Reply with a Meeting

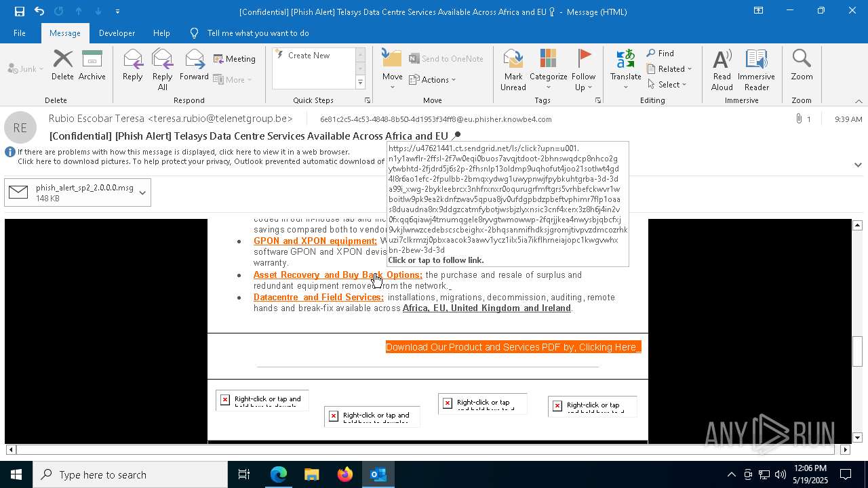point(235,59)
